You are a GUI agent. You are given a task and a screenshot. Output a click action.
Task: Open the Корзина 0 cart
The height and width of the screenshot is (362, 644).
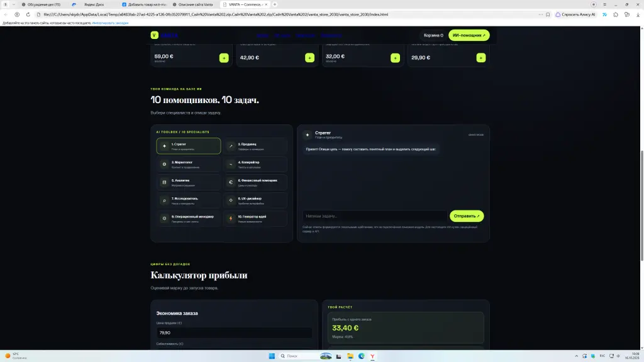[x=433, y=35]
